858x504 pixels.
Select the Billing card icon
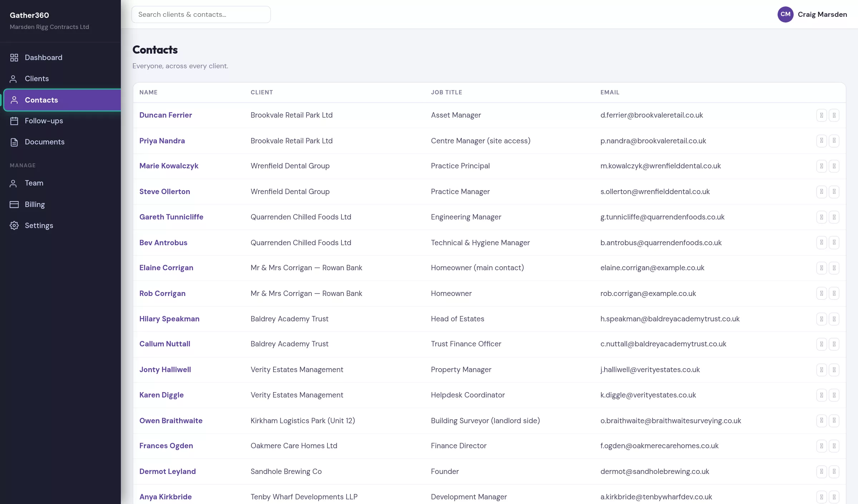pos(14,204)
